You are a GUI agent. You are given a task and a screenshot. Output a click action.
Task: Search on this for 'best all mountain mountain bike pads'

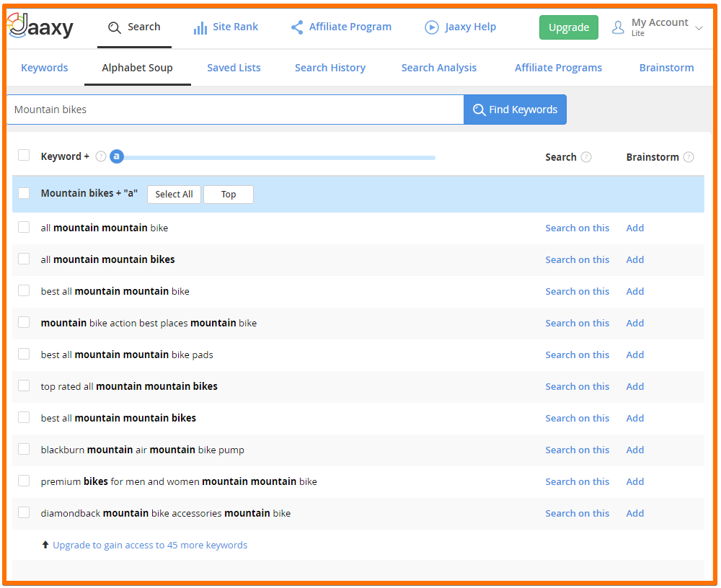point(577,355)
